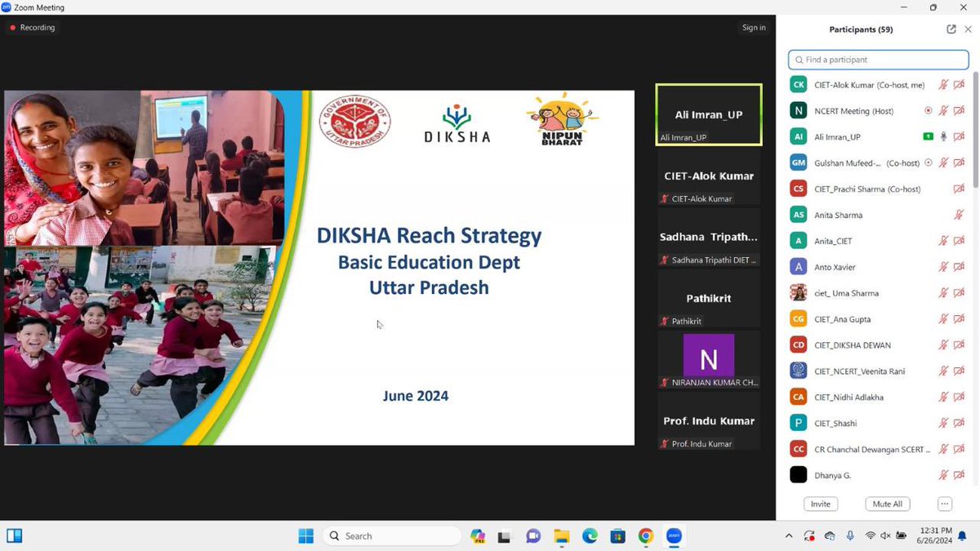Click Dhanya G.'s video-off icon

tap(959, 475)
